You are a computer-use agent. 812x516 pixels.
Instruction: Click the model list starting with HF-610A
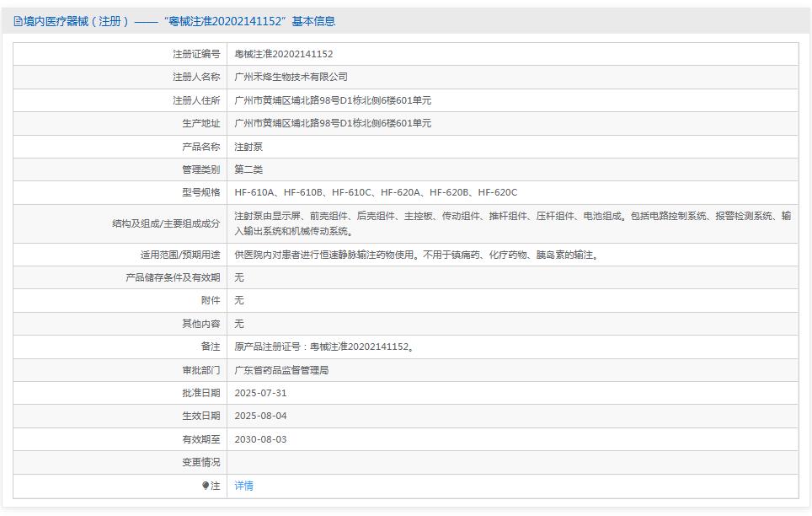[x=376, y=192]
